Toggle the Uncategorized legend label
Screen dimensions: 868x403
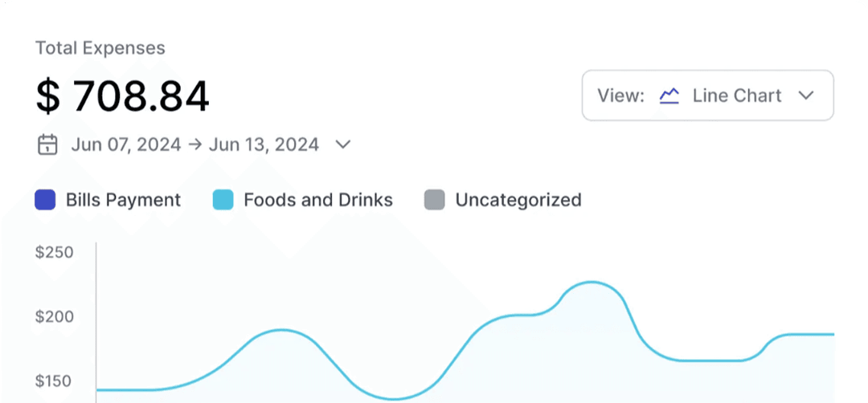518,200
